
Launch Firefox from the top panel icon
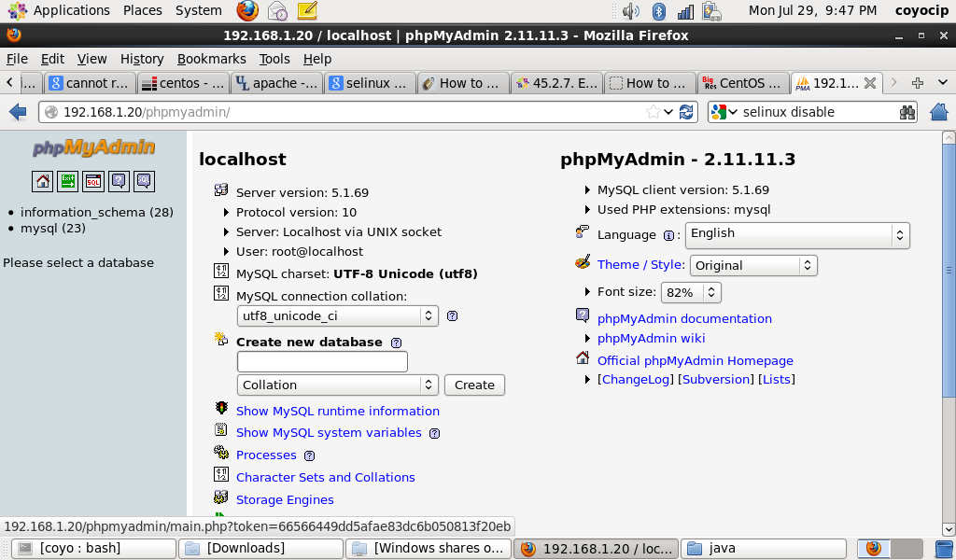(x=247, y=10)
